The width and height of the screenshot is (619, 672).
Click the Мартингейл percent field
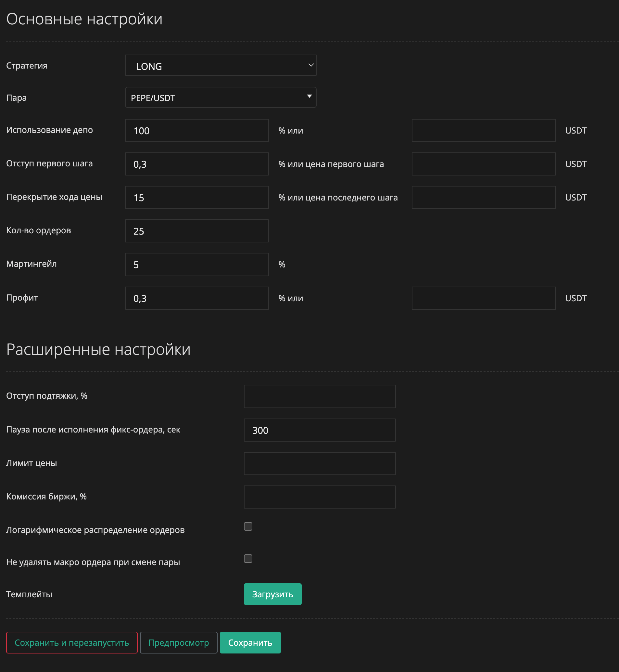(x=196, y=265)
